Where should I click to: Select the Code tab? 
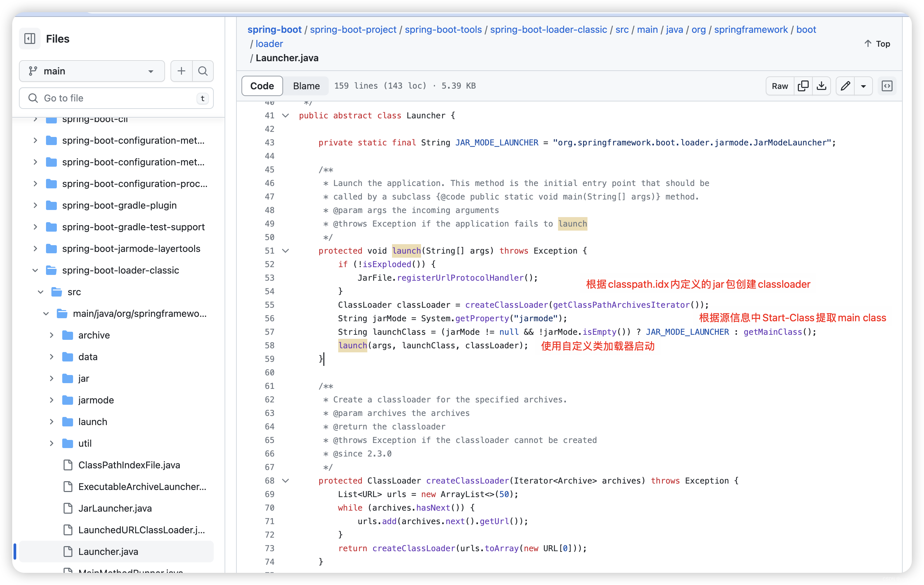(262, 86)
